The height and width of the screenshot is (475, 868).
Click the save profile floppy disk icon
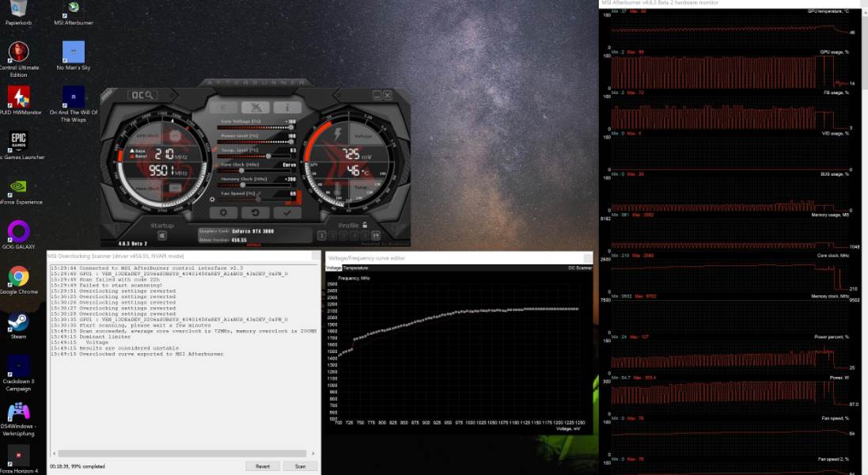pyautogui.click(x=376, y=235)
